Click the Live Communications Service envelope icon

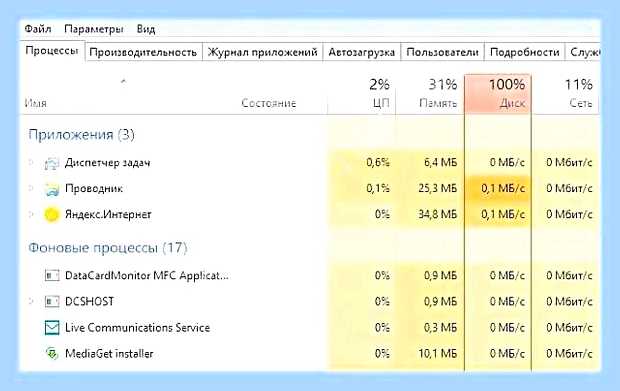(x=52, y=328)
